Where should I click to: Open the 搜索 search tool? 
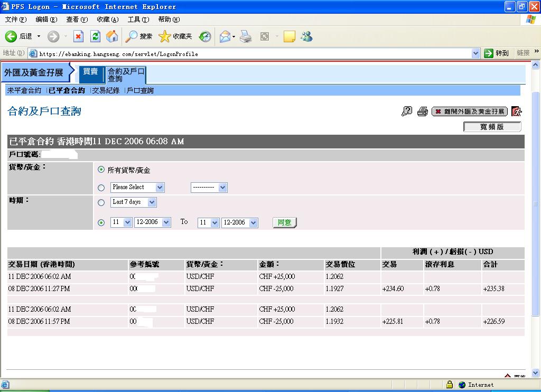pos(138,36)
